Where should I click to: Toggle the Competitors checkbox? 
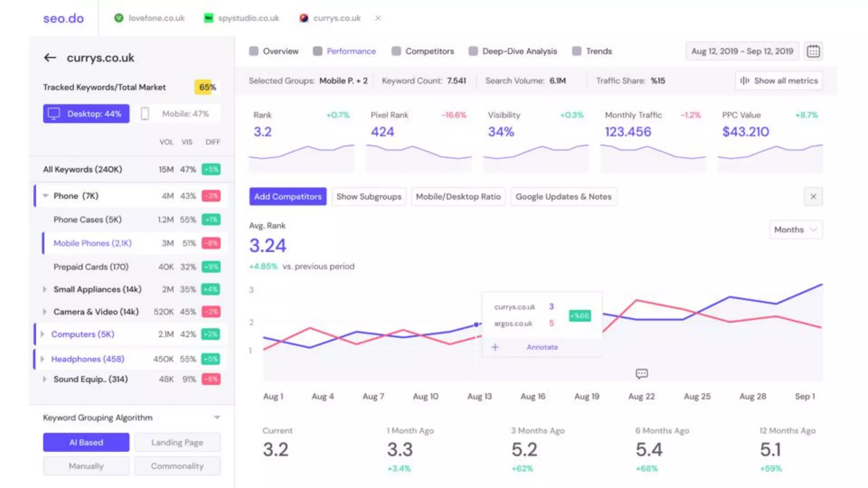pyautogui.click(x=396, y=51)
